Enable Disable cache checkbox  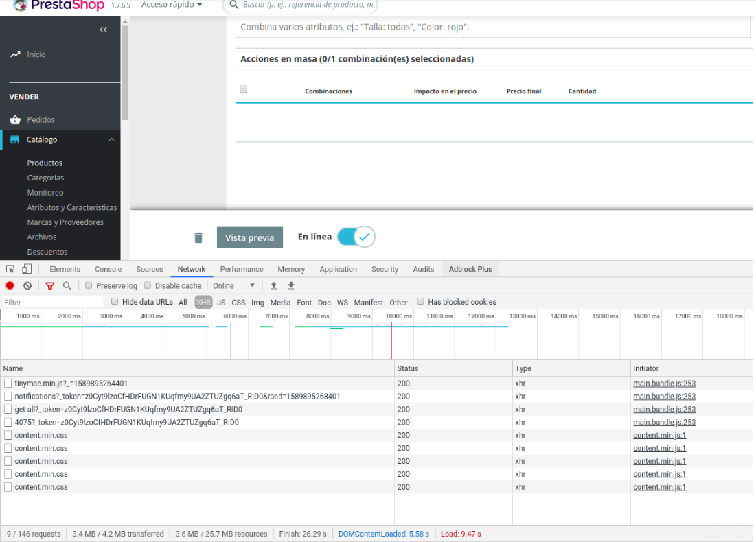148,285
